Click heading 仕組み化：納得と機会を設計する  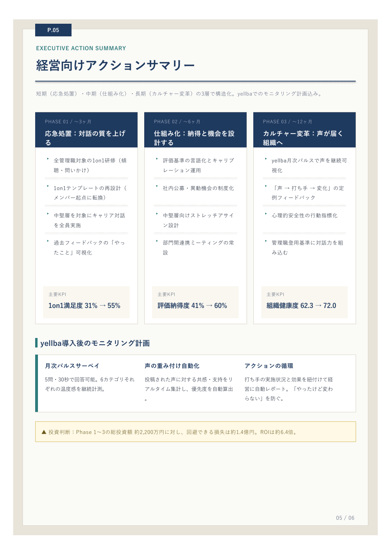click(194, 138)
